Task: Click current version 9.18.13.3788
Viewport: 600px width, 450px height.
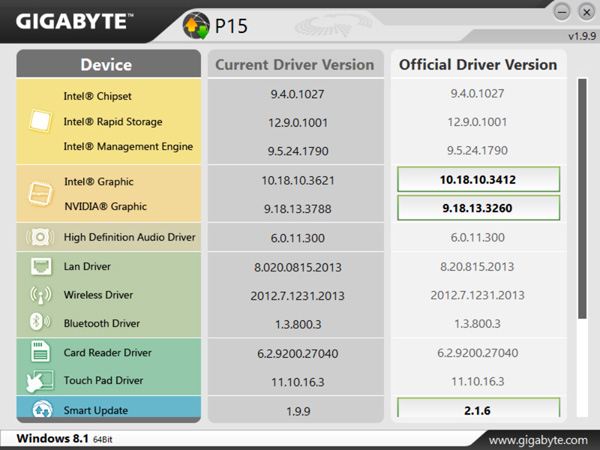Action: (298, 209)
